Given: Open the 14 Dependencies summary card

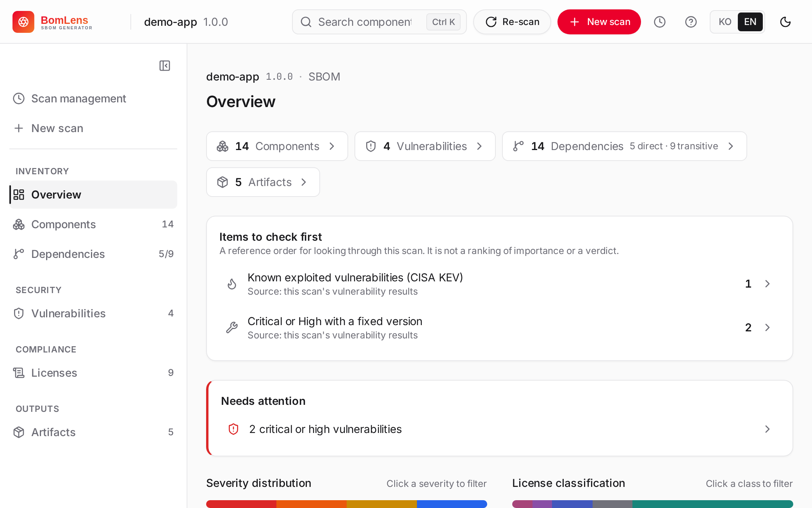Looking at the screenshot, I should pyautogui.click(x=625, y=146).
